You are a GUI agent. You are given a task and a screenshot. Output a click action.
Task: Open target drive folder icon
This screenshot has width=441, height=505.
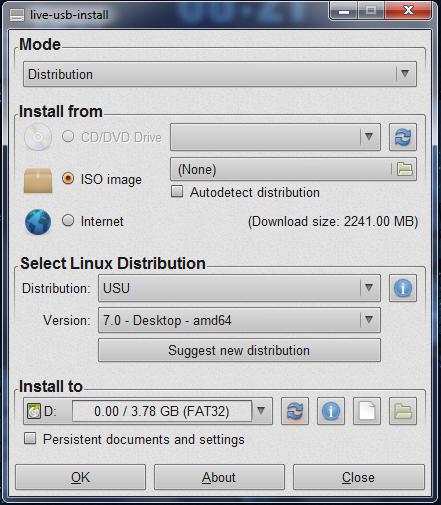(x=403, y=411)
